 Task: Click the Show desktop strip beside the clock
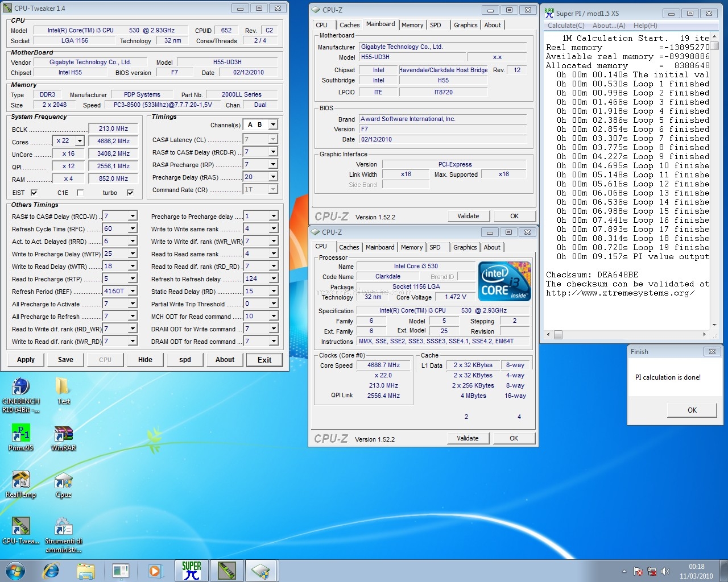[x=723, y=571]
